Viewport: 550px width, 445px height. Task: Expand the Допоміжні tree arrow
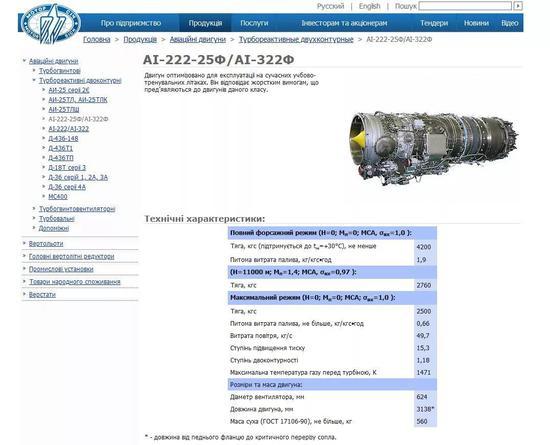[x=34, y=228]
